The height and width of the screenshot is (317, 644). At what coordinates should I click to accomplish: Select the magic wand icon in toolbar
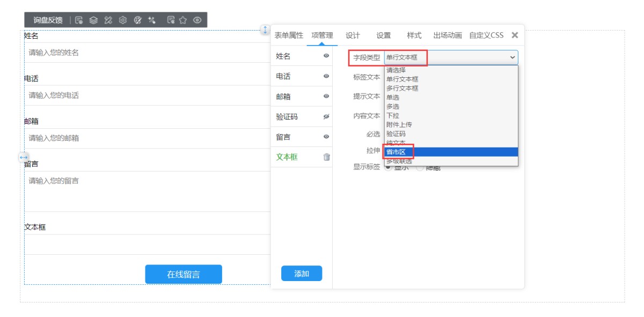click(x=152, y=20)
